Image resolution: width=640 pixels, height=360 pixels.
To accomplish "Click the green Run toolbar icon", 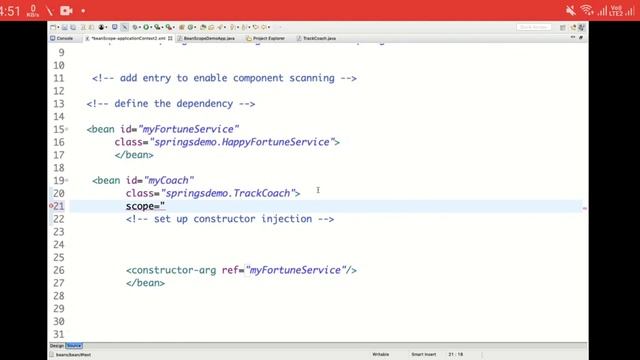I will 145,27.
